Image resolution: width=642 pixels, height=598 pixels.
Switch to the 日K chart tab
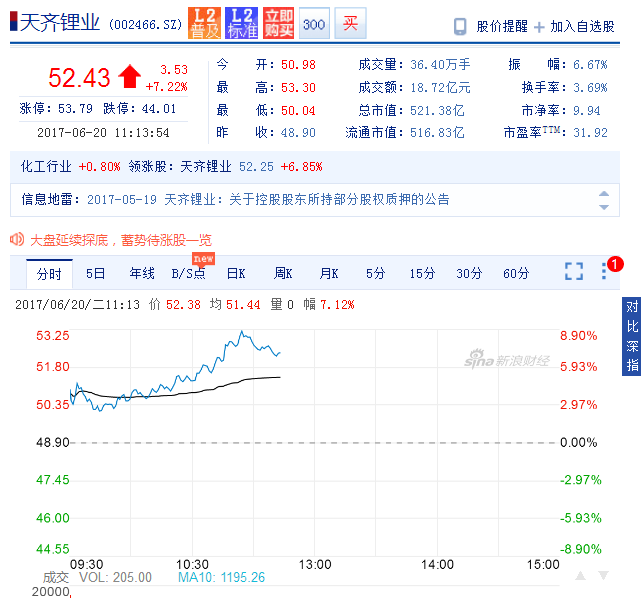[236, 273]
